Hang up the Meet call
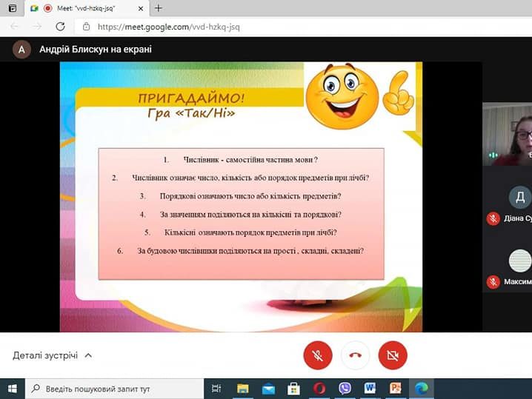The image size is (532, 399). point(356,355)
